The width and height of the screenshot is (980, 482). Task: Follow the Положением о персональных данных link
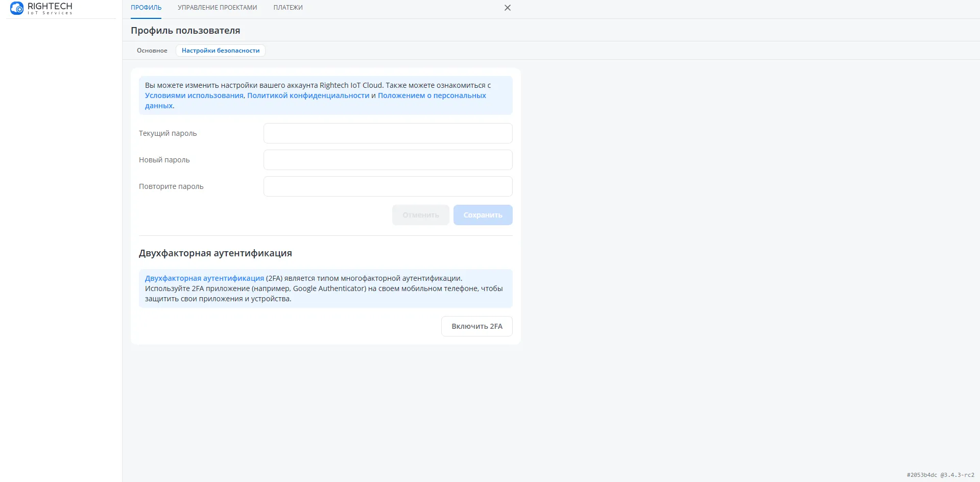point(432,95)
